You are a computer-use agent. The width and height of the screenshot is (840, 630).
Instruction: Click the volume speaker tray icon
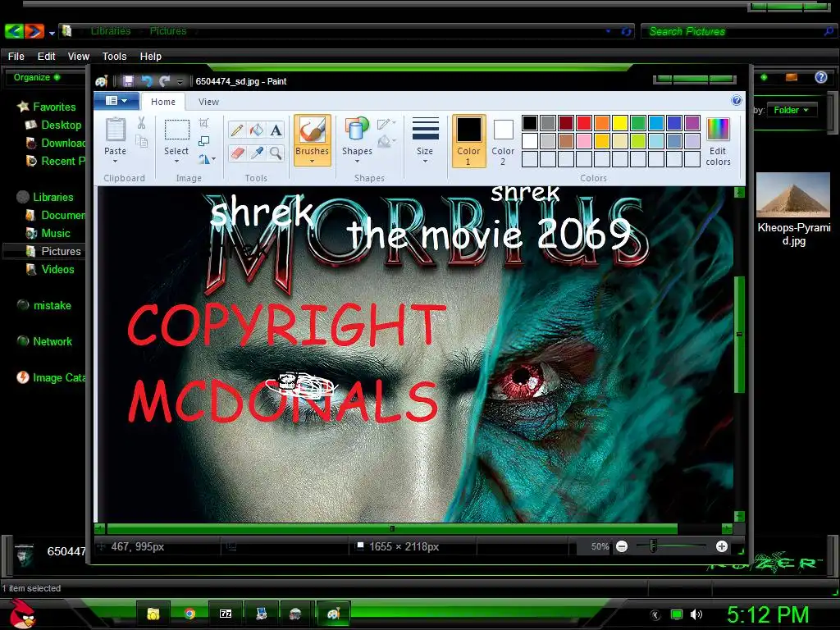pyautogui.click(x=696, y=614)
